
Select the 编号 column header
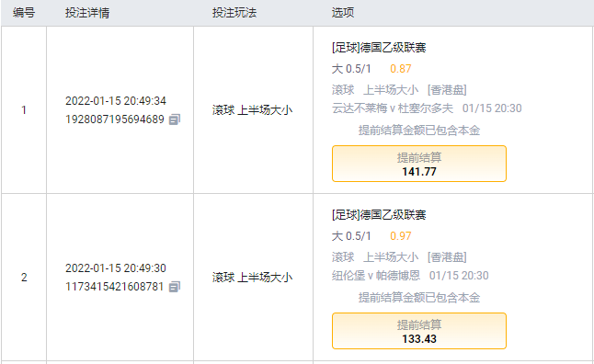pyautogui.click(x=24, y=13)
